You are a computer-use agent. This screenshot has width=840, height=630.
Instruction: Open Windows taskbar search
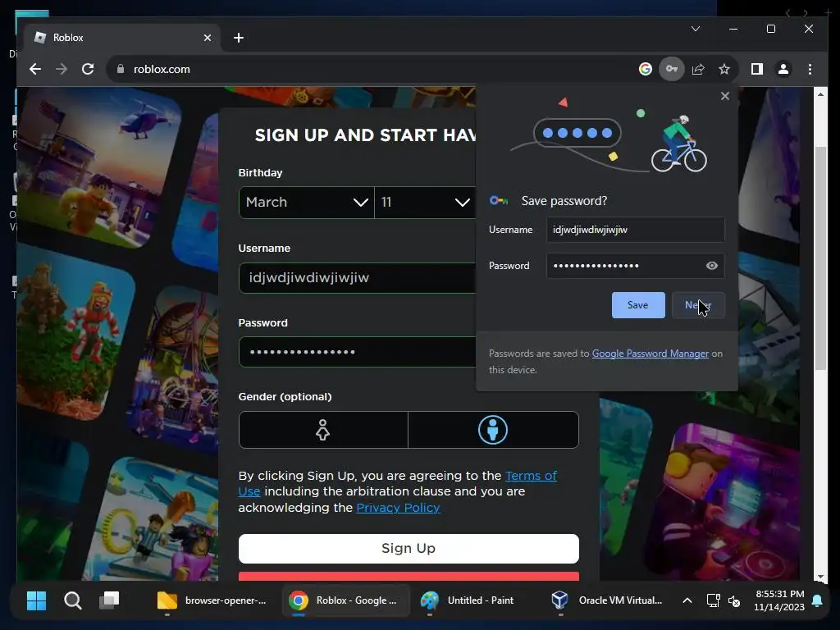click(x=73, y=600)
